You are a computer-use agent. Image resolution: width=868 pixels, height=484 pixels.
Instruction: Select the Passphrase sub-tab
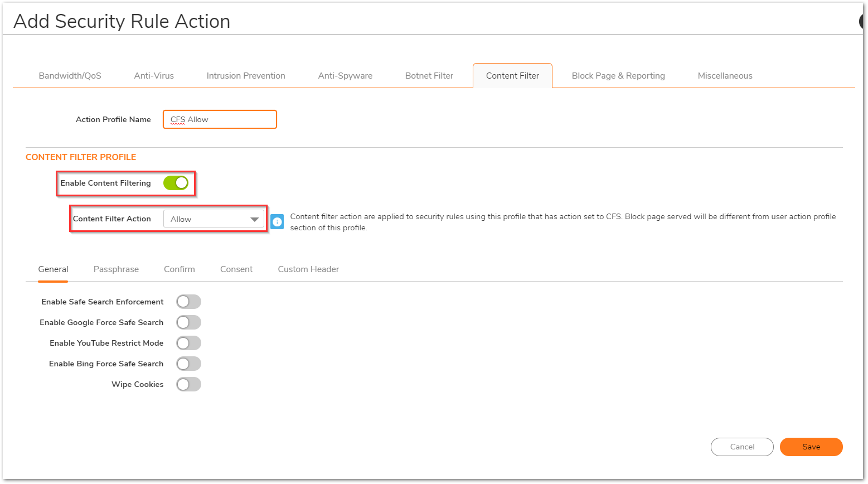point(116,269)
